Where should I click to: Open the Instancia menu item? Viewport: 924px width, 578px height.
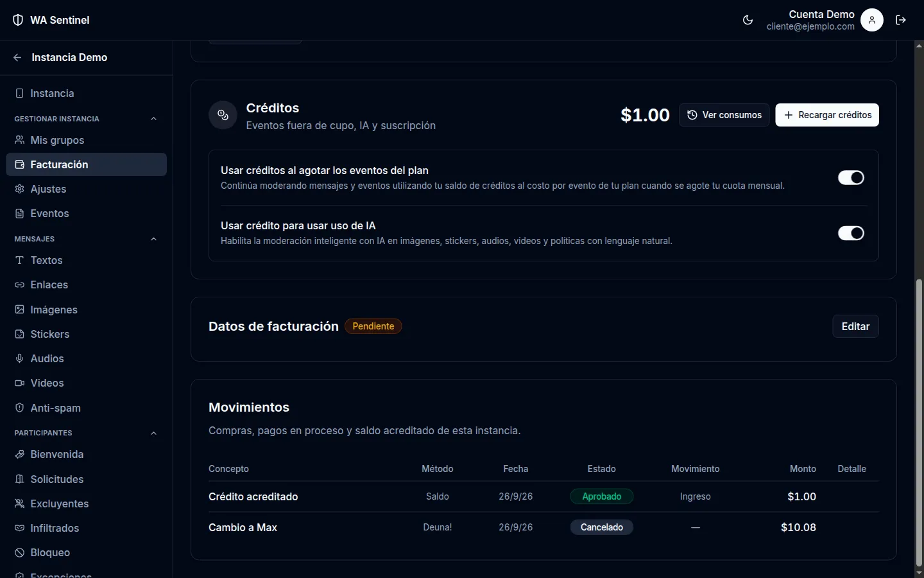(x=86, y=93)
